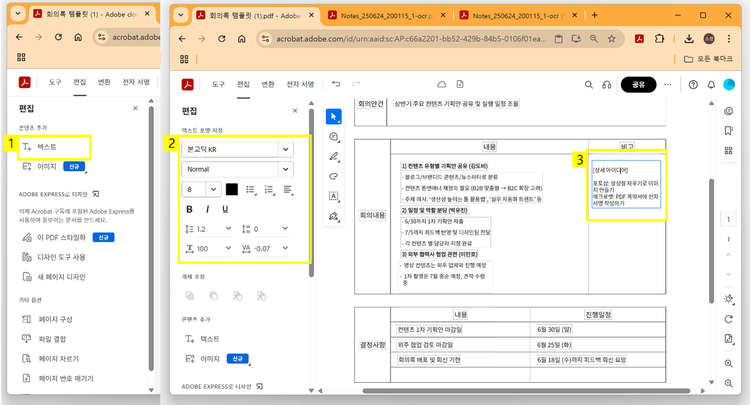The width and height of the screenshot is (750, 405).
Task: Click the undo arrow in right window
Action: coord(336,84)
